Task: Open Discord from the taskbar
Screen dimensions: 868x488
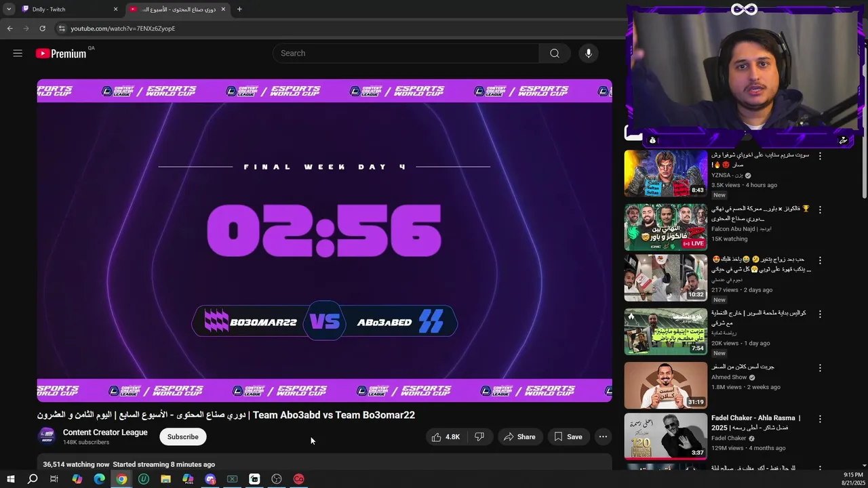Action: 210,479
